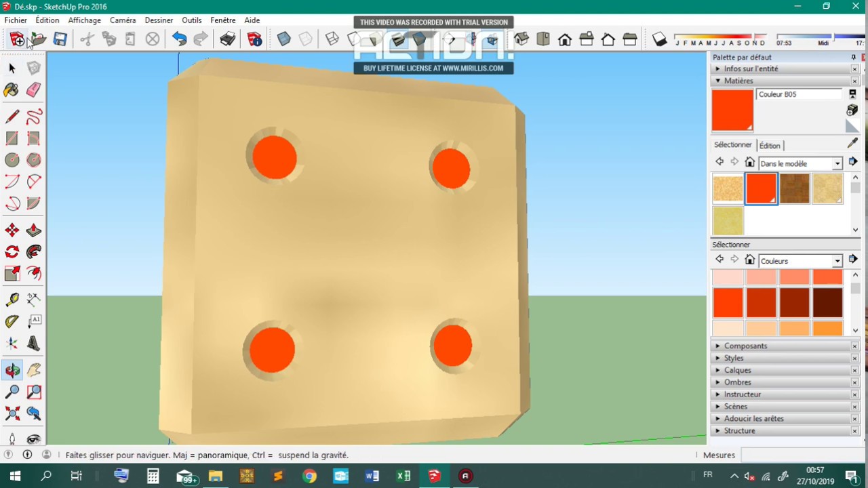Select the 3D Text tool
Image resolution: width=868 pixels, height=488 pixels.
tap(33, 344)
